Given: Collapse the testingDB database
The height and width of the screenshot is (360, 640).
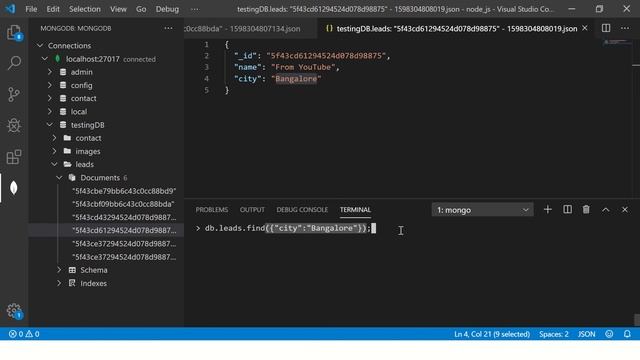Looking at the screenshot, I should (50, 124).
